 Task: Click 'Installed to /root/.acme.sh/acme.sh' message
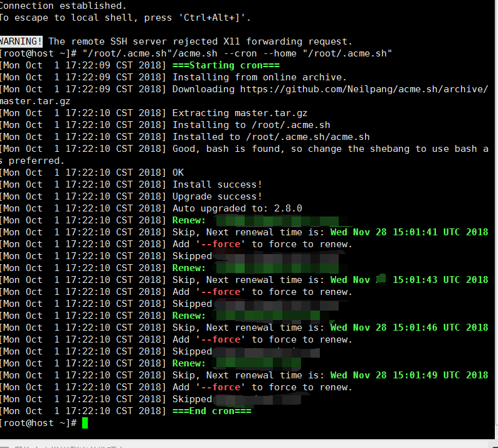point(271,137)
